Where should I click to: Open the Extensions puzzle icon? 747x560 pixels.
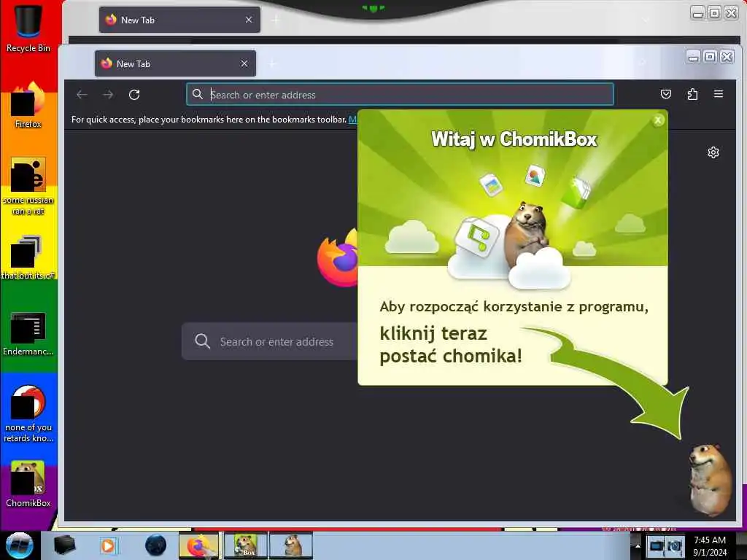point(692,94)
